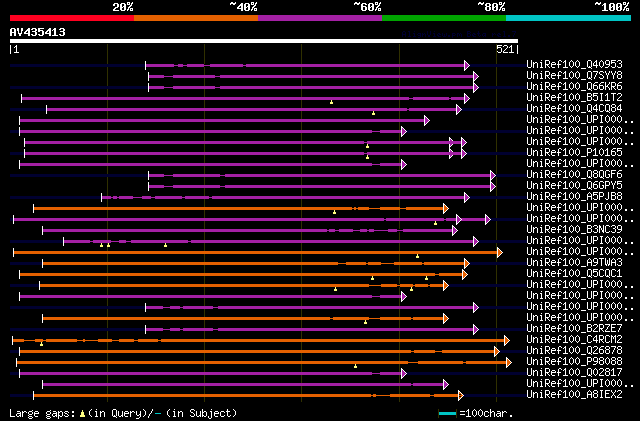Viewport: 640px width, 421px height.
Task: Open the UniRef100_P10165 hit label
Action: pyautogui.click(x=574, y=153)
